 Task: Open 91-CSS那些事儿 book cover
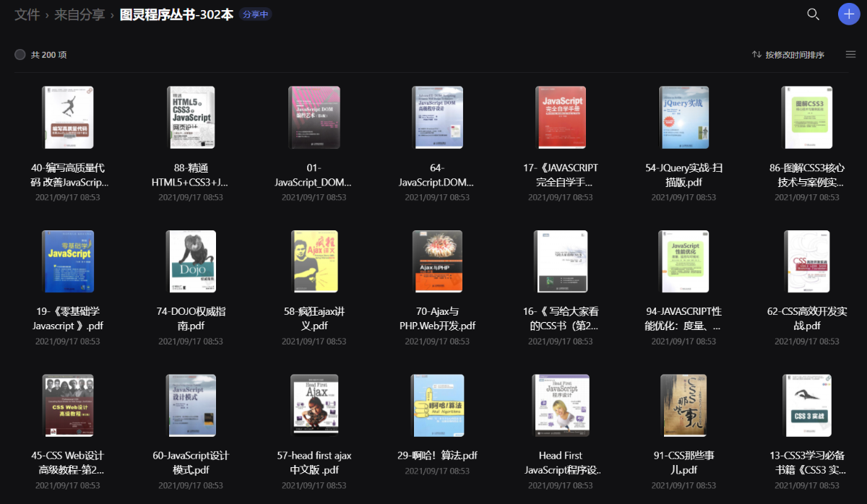[684, 406]
